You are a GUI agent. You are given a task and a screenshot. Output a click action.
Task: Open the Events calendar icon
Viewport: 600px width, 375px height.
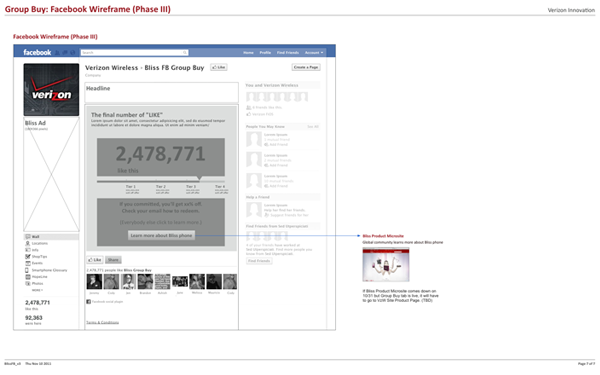(x=27, y=263)
